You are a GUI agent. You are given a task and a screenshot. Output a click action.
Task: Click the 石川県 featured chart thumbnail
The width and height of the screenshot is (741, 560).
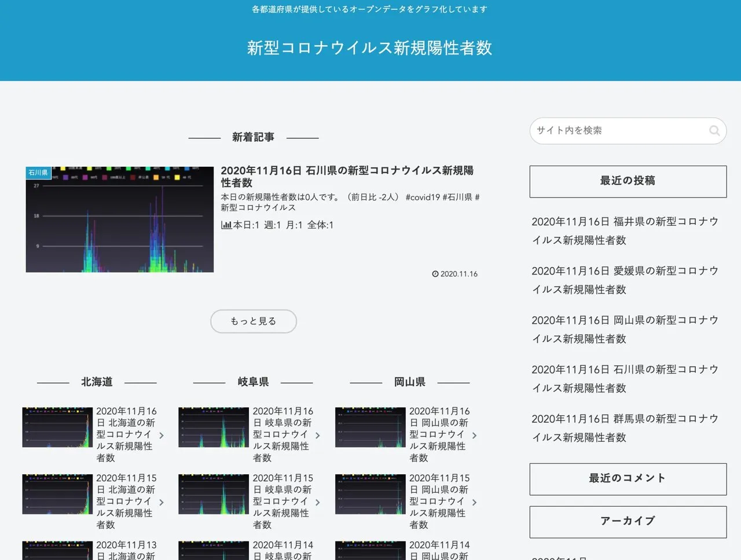point(120,219)
